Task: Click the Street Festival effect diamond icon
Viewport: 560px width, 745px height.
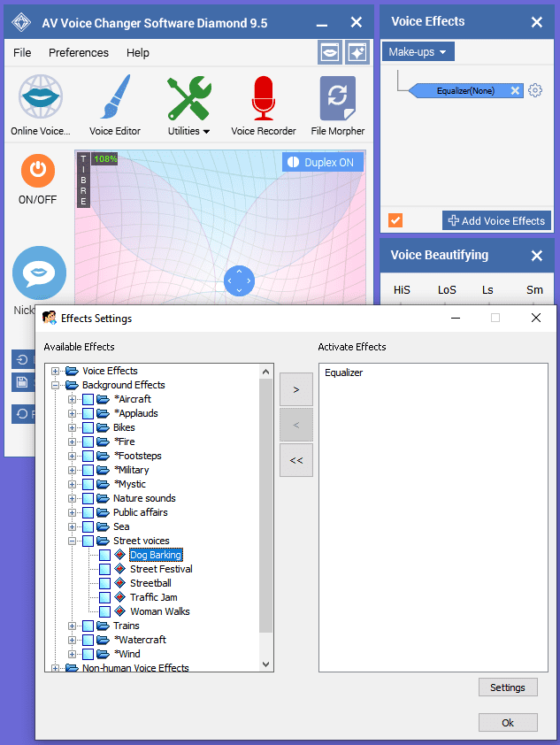Action: [120, 569]
